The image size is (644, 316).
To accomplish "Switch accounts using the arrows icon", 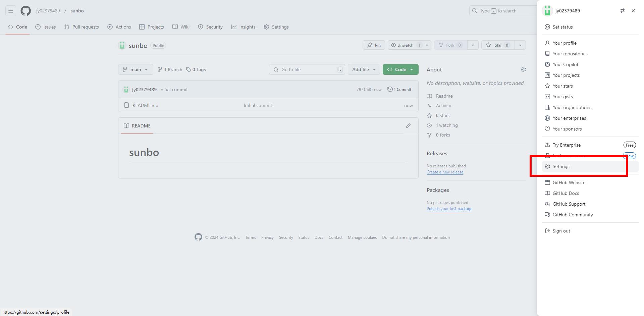I will click(x=622, y=11).
